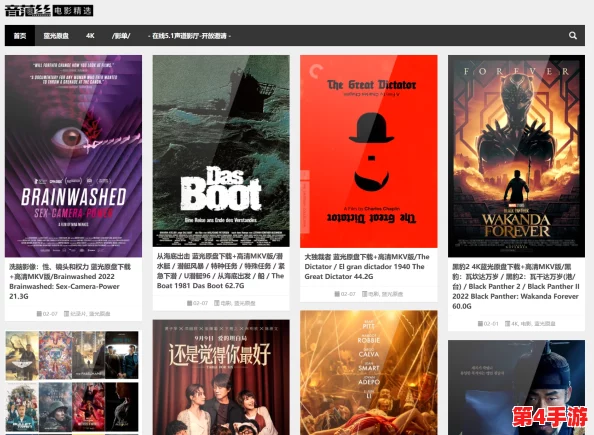The height and width of the screenshot is (435, 594).
Task: Click the 还是觉得你最好 movie poster
Action: click(x=221, y=377)
